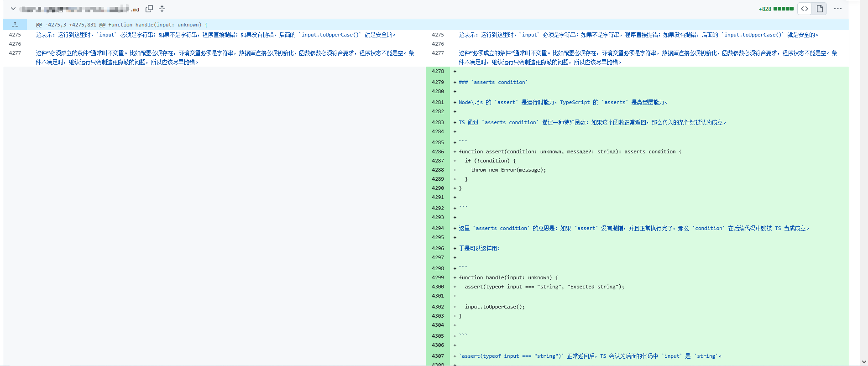868x366 pixels.
Task: Switch to rich diff view
Action: (x=820, y=9)
